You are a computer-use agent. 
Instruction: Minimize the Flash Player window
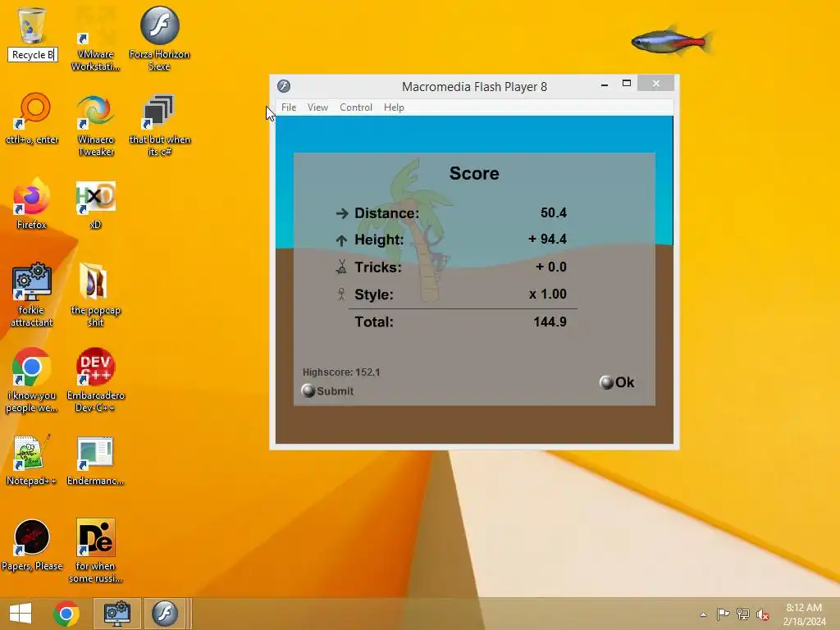click(605, 84)
